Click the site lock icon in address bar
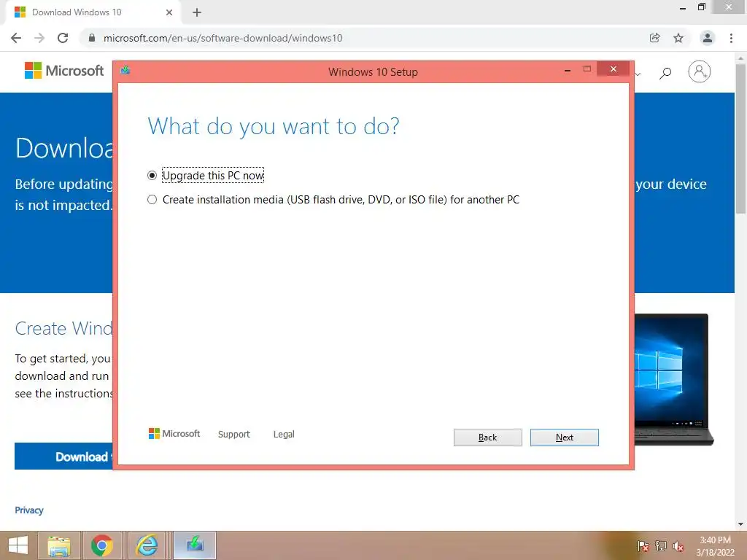Viewport: 747px width, 560px height. click(x=92, y=38)
